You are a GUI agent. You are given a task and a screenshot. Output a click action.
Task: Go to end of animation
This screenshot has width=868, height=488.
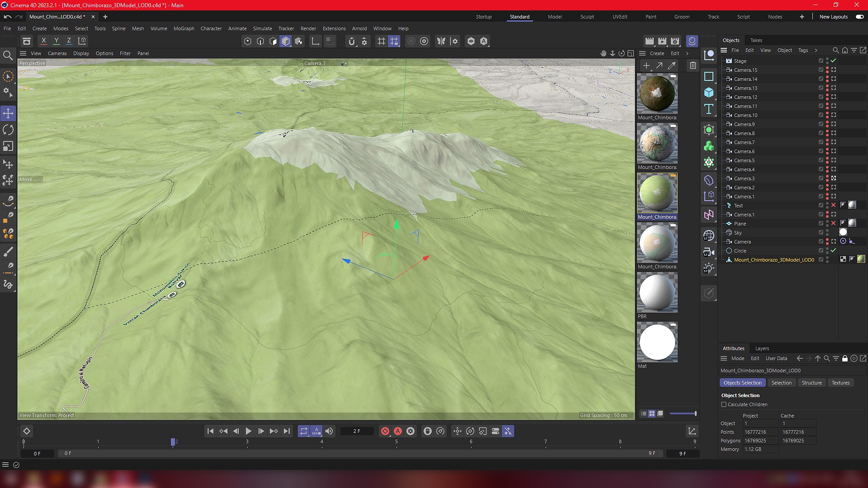[x=287, y=432]
